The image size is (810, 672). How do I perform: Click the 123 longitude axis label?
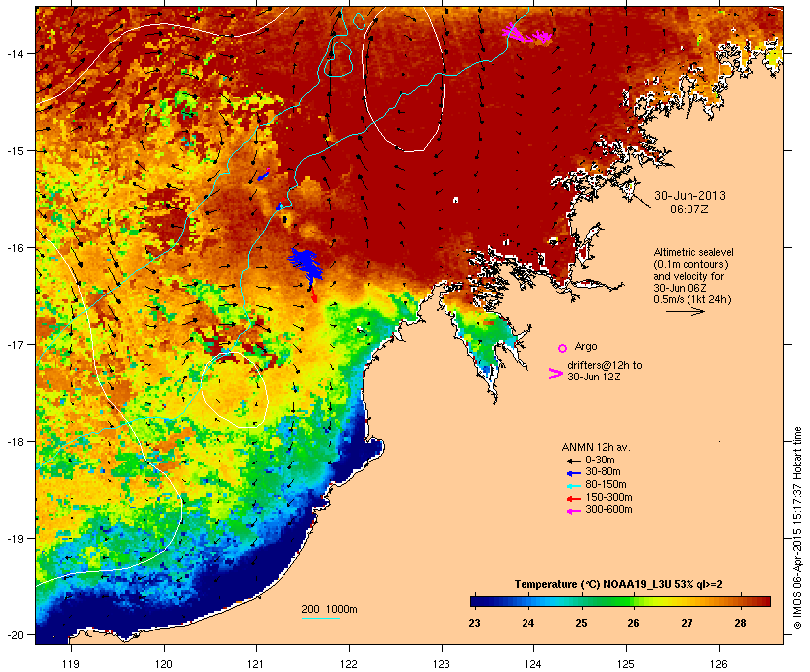pos(442,664)
